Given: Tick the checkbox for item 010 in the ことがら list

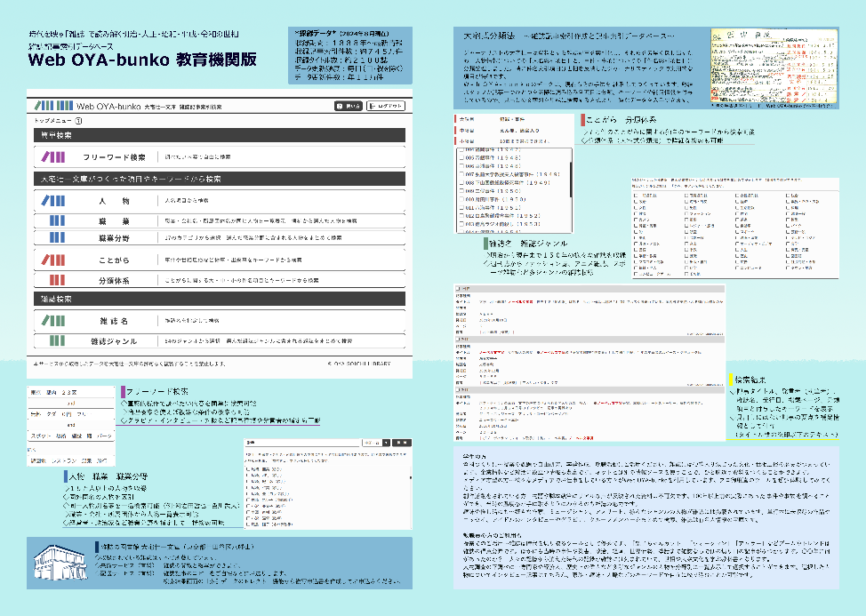Looking at the screenshot, I should pyautogui.click(x=461, y=199).
